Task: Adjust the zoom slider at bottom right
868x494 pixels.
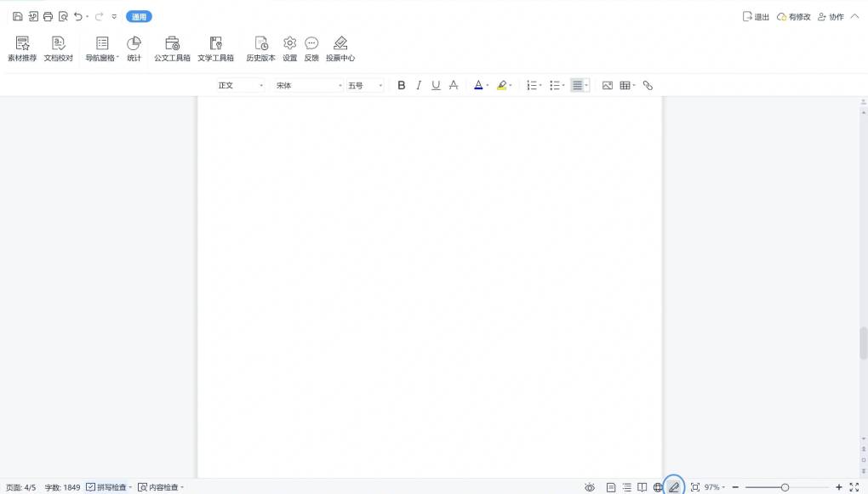Action: pos(784,487)
